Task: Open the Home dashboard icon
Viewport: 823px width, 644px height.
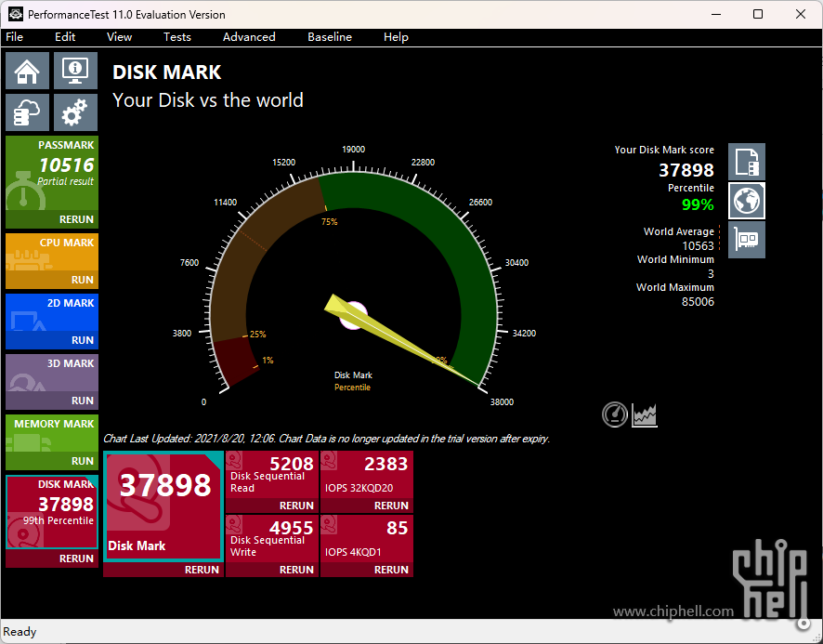Action: 27,71
